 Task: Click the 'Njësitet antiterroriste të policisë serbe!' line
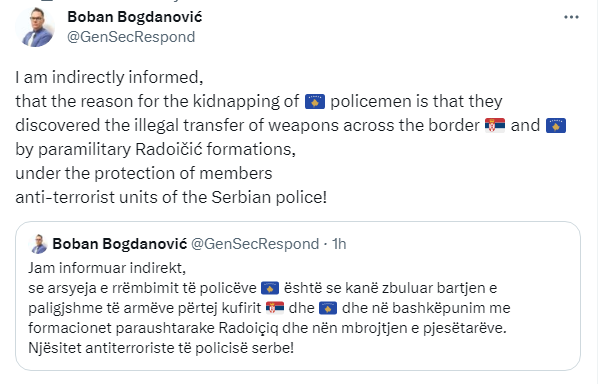coord(161,348)
